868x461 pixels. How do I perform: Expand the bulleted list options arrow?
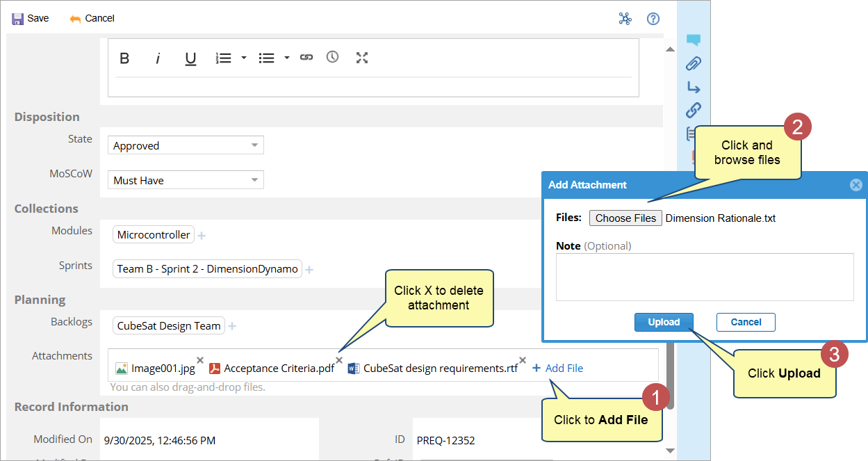click(x=286, y=58)
